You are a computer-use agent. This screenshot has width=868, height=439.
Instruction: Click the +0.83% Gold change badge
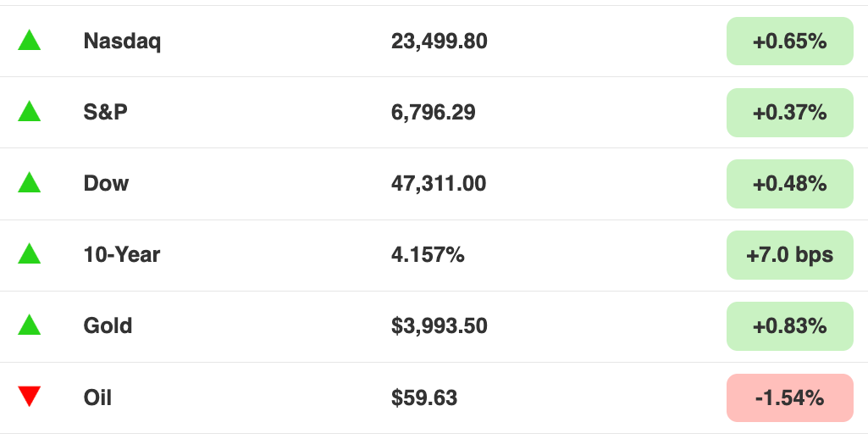790,326
